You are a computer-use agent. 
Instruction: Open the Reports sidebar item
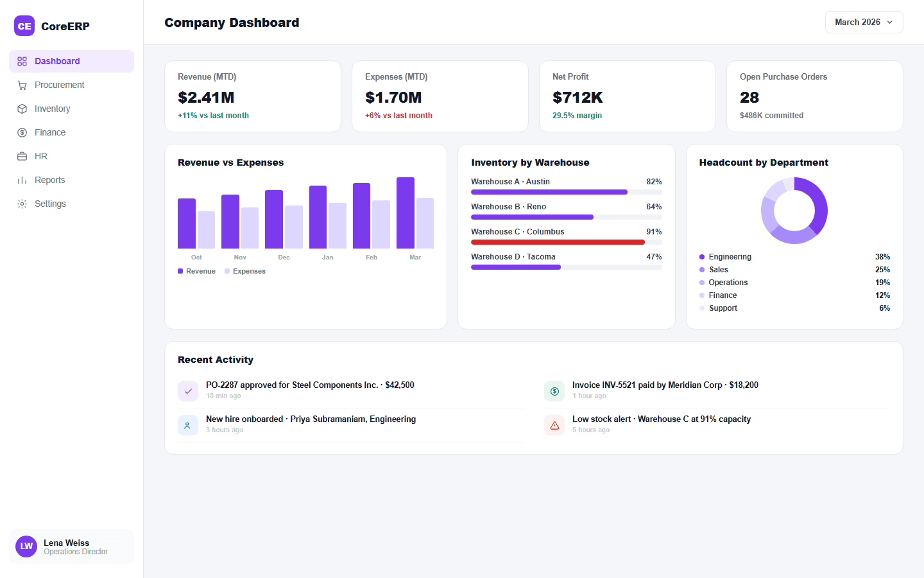71,180
